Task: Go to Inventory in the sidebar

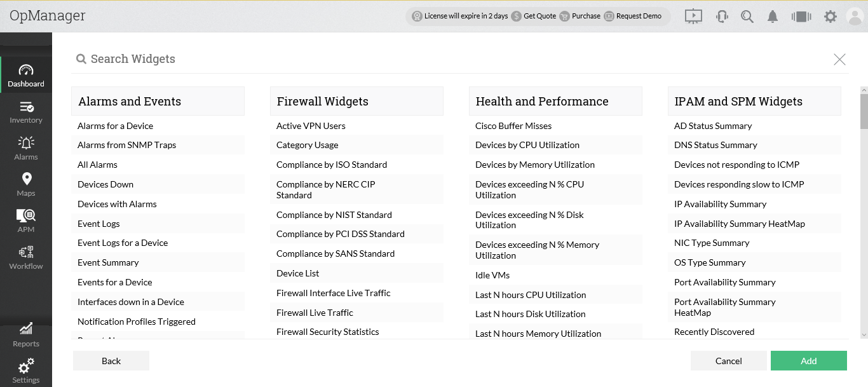Action: [x=26, y=112]
